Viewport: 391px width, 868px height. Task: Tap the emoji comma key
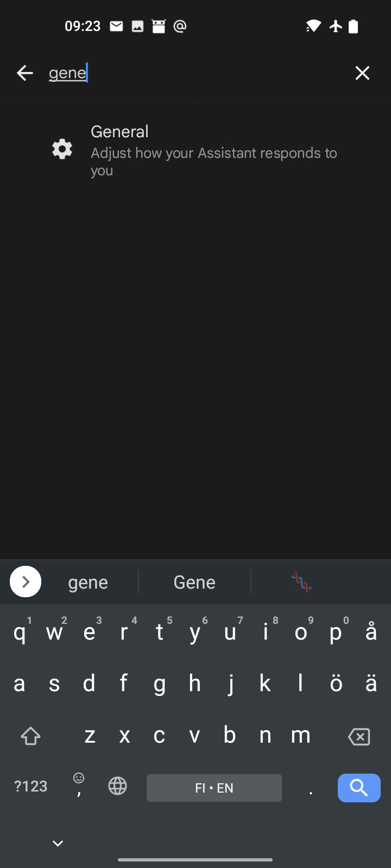pyautogui.click(x=79, y=786)
